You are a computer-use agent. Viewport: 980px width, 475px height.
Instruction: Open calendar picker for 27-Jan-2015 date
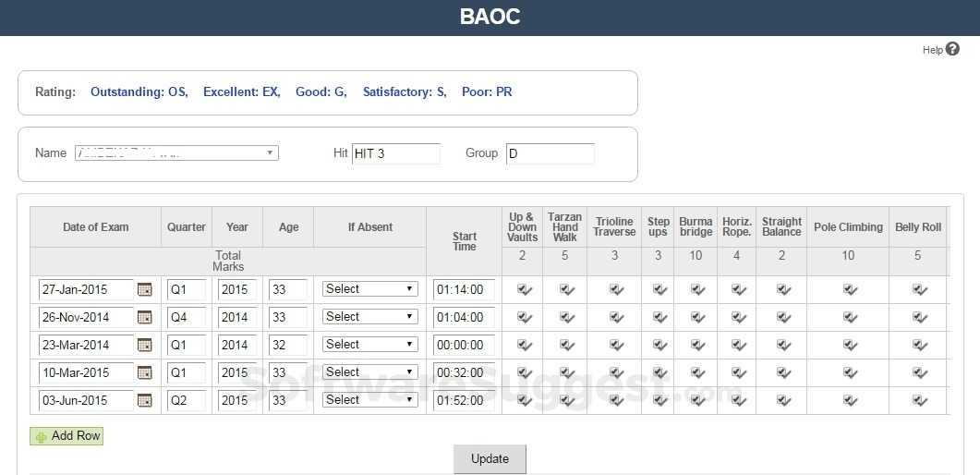point(145,289)
